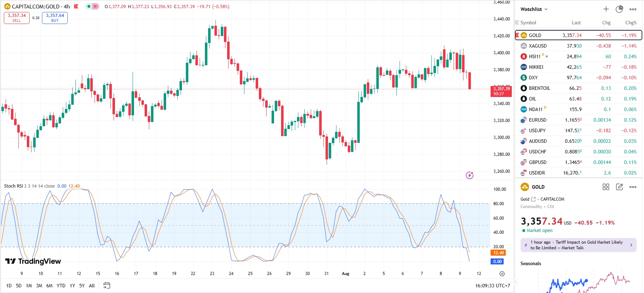Open watchlist advanced view icon
The image size is (644, 293).
[x=619, y=9]
